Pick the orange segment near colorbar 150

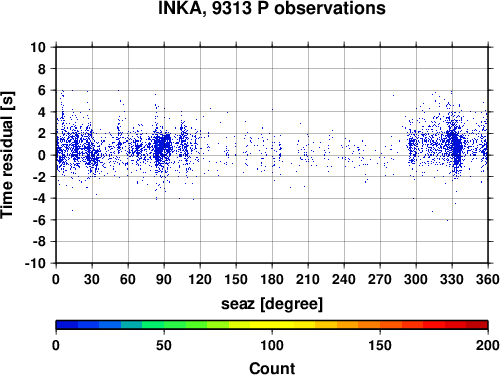click(380, 325)
